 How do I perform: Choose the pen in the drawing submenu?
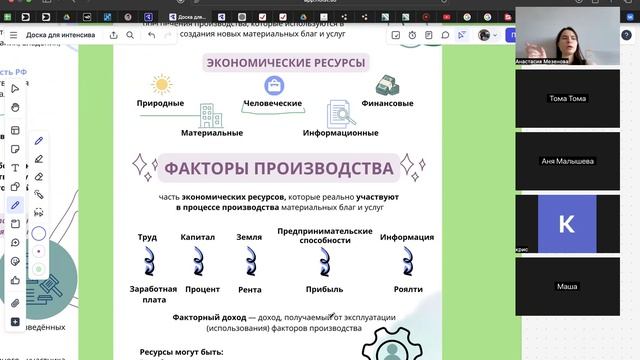click(39, 141)
